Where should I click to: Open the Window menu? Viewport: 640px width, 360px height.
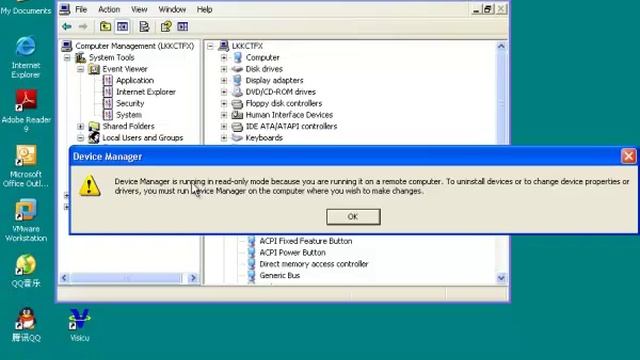[172, 9]
